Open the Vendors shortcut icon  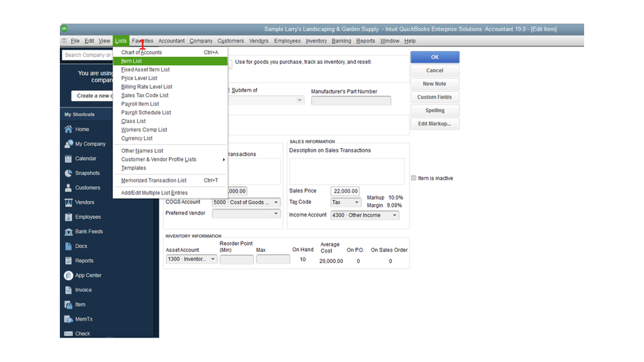coord(68,202)
